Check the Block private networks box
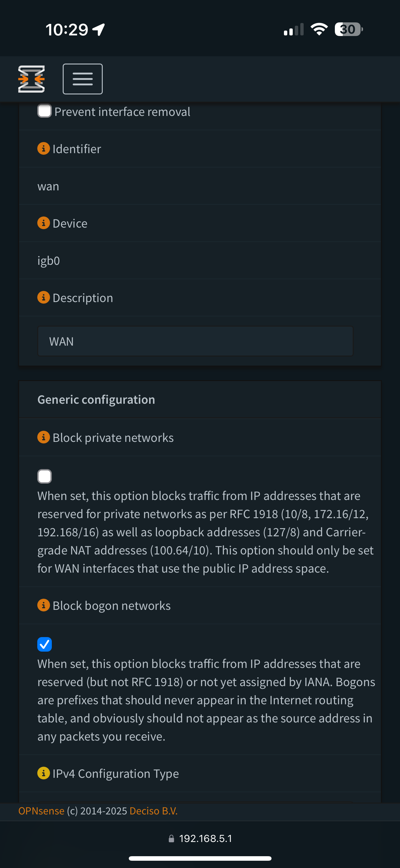Screen dimensions: 400x868 coord(45,476)
